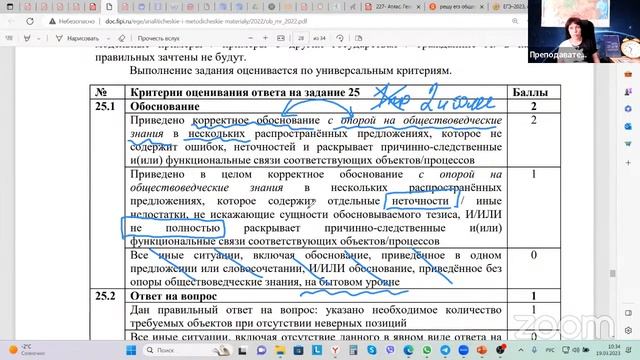Zoom in with the plus icon

[265, 38]
